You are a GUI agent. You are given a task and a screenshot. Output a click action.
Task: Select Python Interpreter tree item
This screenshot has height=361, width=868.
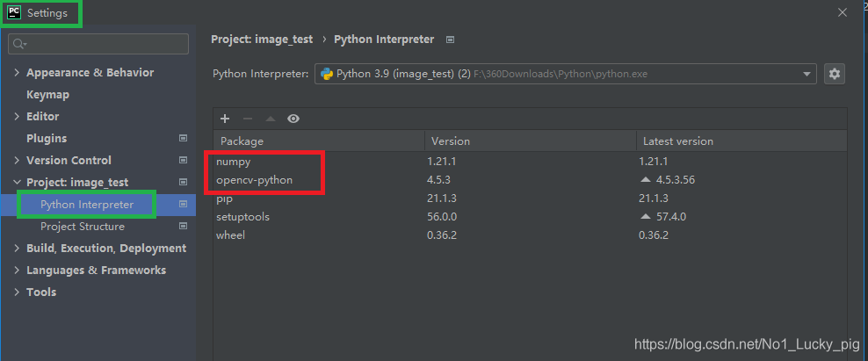tap(87, 205)
